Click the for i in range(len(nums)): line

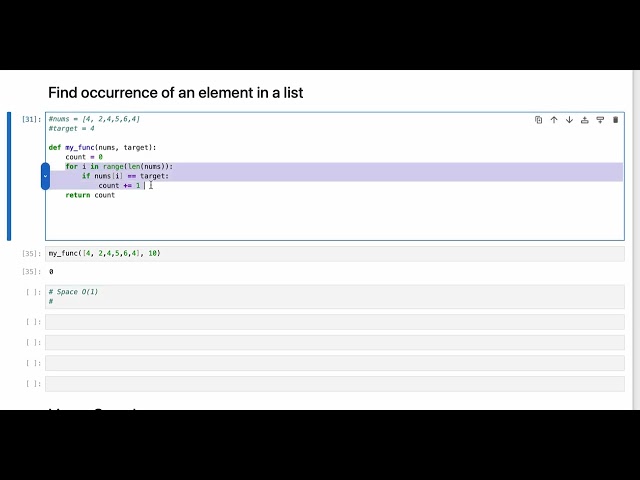119,166
